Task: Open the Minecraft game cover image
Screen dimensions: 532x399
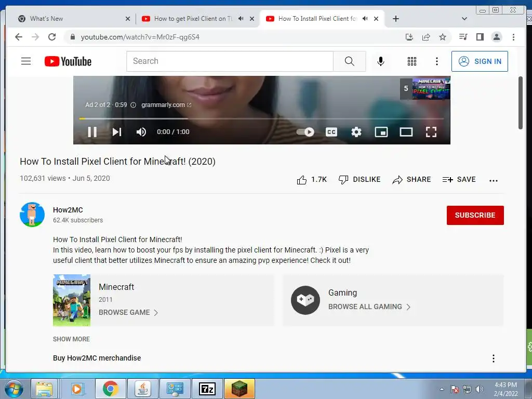Action: coord(72,300)
